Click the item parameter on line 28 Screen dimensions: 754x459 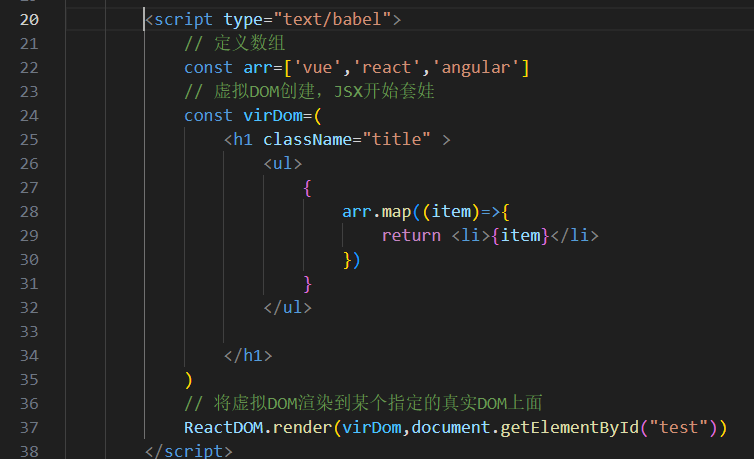tap(451, 212)
